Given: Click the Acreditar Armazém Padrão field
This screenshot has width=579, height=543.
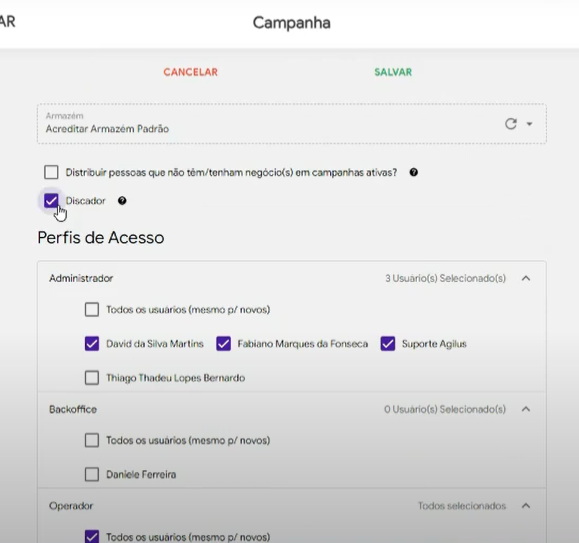Looking at the screenshot, I should pos(292,124).
